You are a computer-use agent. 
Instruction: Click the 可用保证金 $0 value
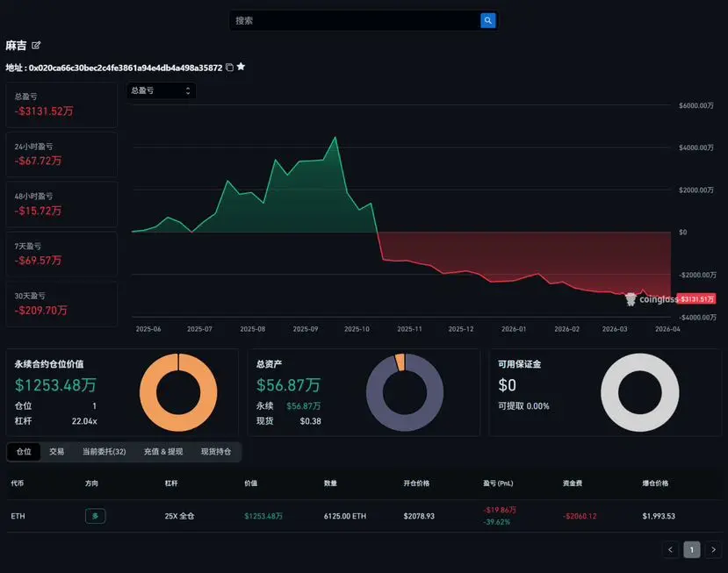click(507, 385)
